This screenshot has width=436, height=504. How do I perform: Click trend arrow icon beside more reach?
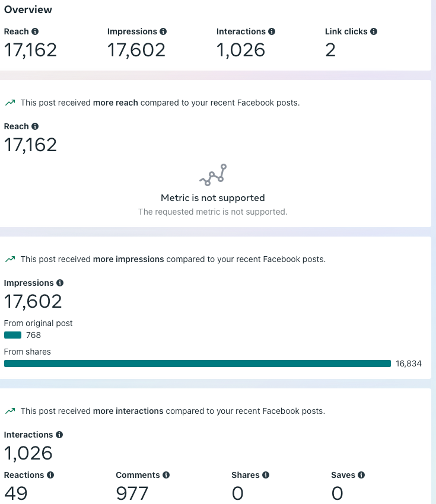[x=10, y=103]
